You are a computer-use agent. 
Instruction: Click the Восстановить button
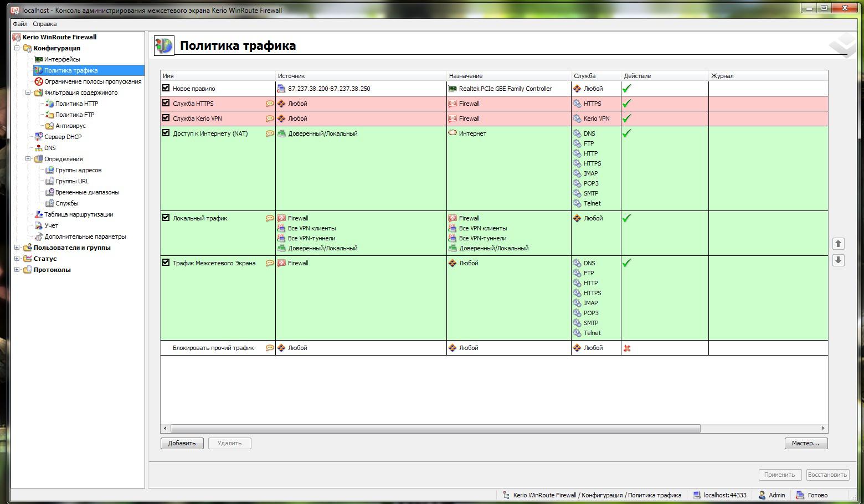[827, 475]
